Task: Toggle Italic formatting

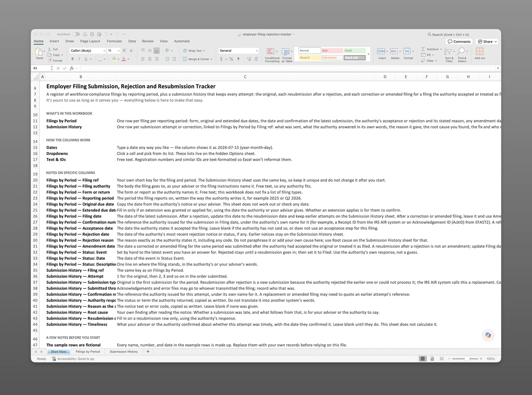Action: pyautogui.click(x=79, y=59)
